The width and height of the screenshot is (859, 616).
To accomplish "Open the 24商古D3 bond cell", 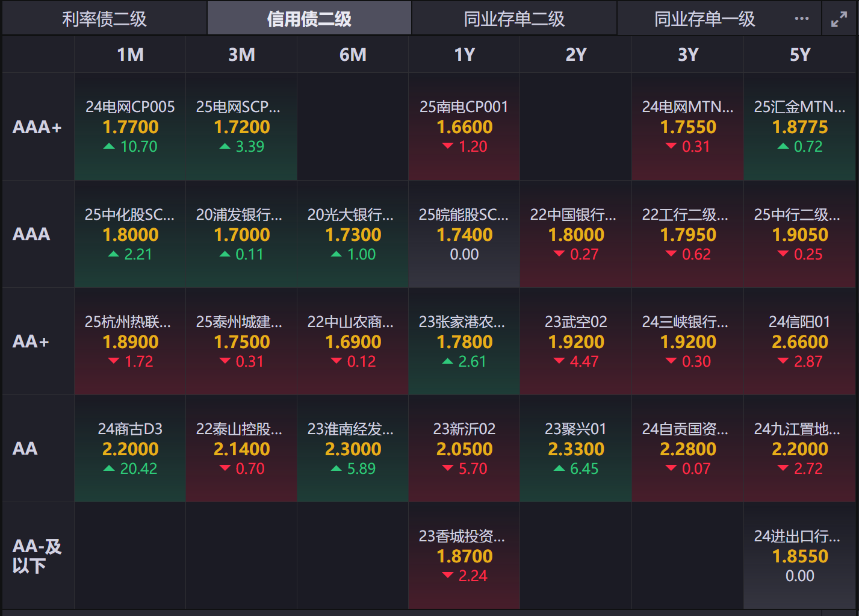I will (130, 449).
